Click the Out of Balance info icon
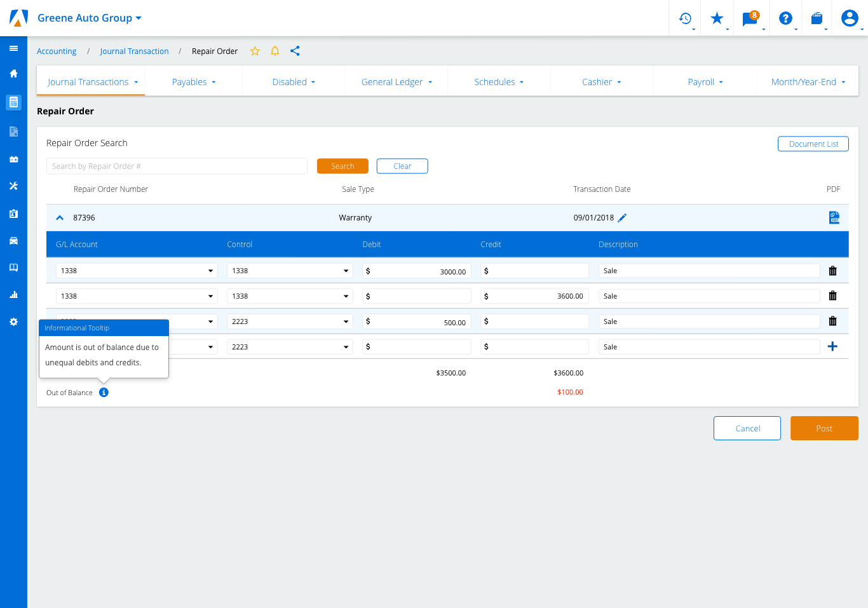Screen dimensions: 868x608 click(104, 393)
